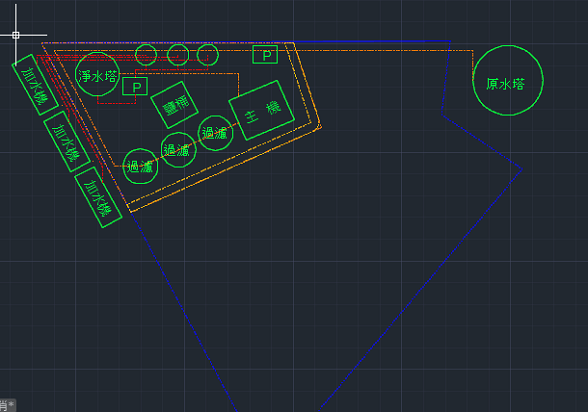The width and height of the screenshot is (588, 412).
Task: Select the 鹽桶 rectangle
Action: click(x=174, y=105)
